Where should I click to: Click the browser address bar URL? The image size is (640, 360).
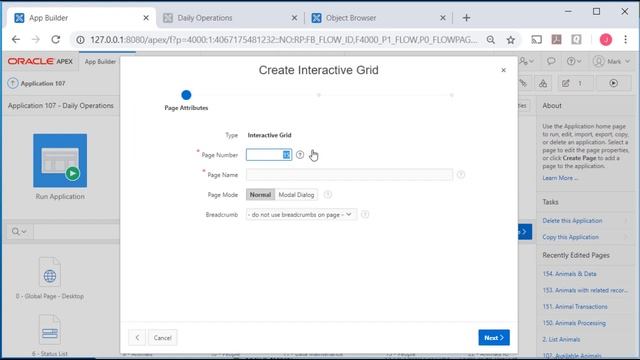[x=284, y=40]
